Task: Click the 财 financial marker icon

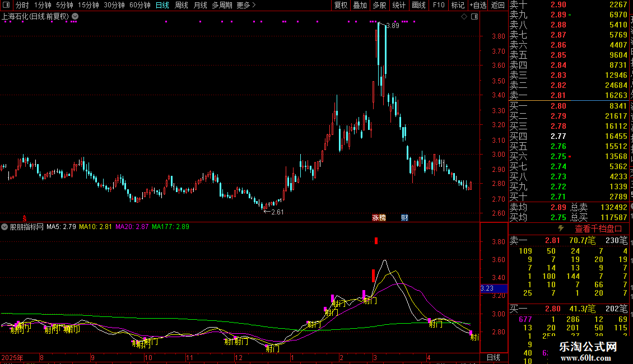Action: click(x=404, y=217)
